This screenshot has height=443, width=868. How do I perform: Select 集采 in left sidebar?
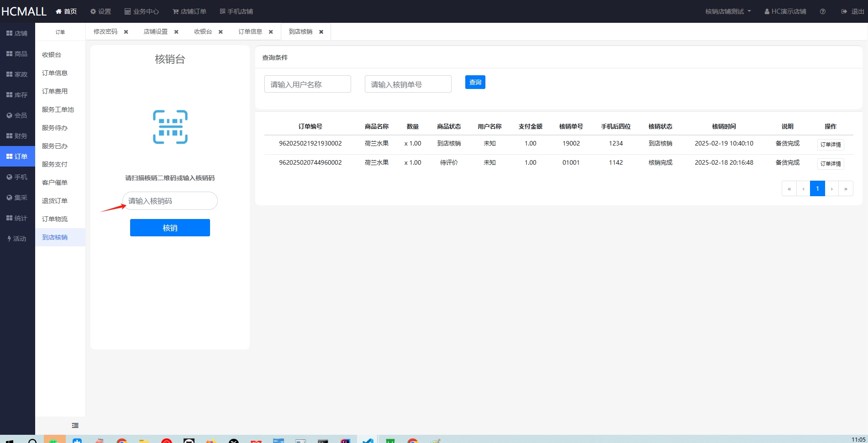(17, 198)
